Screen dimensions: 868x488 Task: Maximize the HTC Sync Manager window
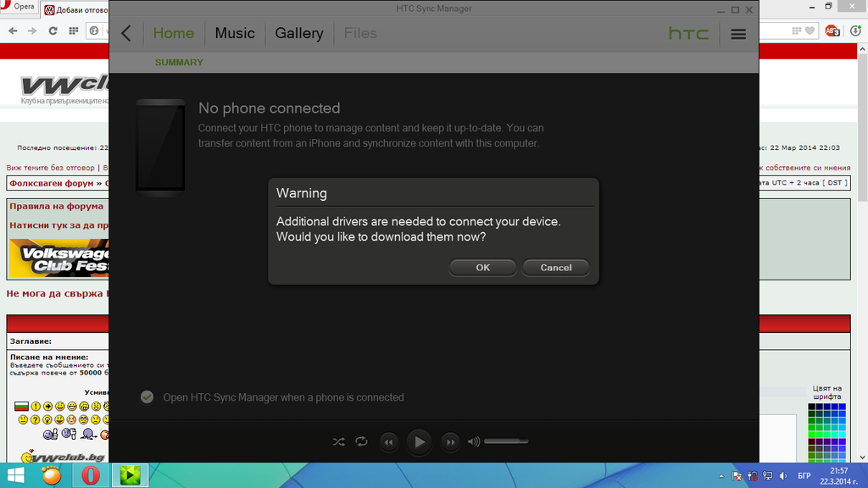pos(735,10)
